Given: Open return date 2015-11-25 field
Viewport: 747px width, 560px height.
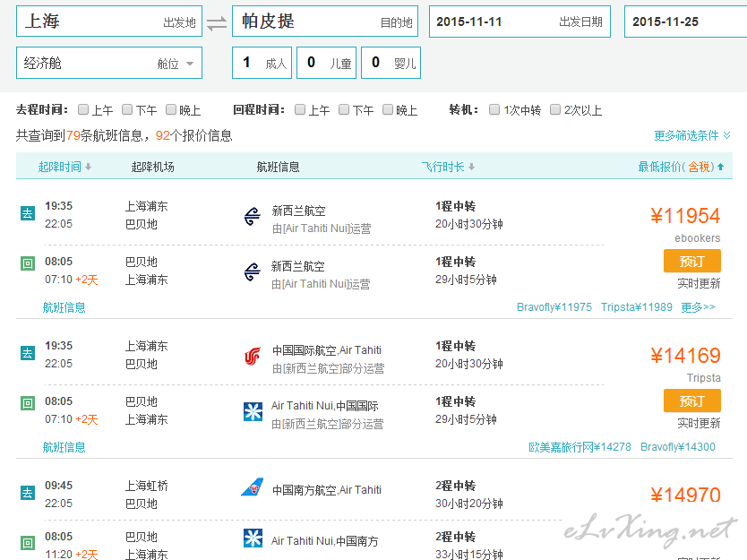Looking at the screenshot, I should pos(685,22).
